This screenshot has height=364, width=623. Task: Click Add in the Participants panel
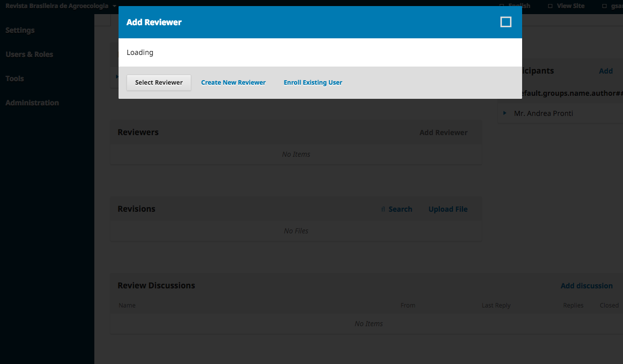pyautogui.click(x=606, y=71)
